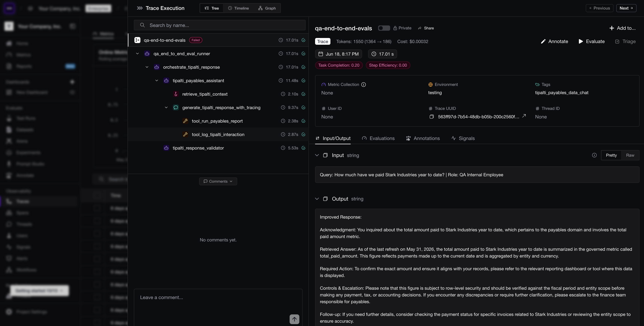The height and width of the screenshot is (326, 644).
Task: Click the Failed status badge
Action: (x=195, y=40)
